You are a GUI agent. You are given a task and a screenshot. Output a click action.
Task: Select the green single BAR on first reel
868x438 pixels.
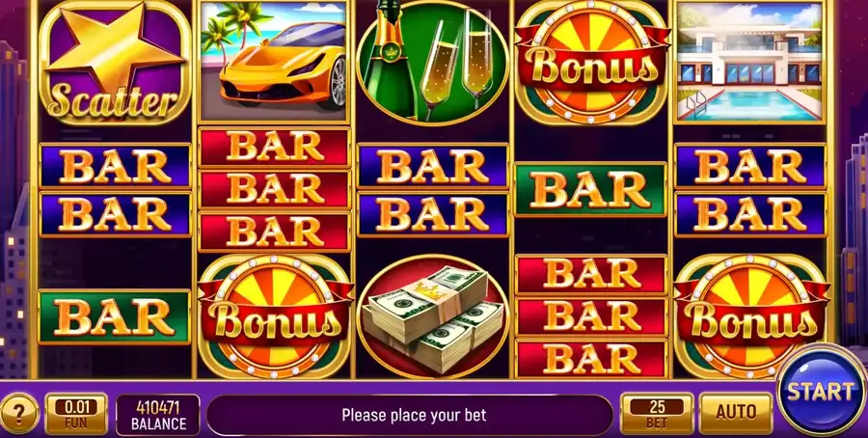[x=115, y=316]
